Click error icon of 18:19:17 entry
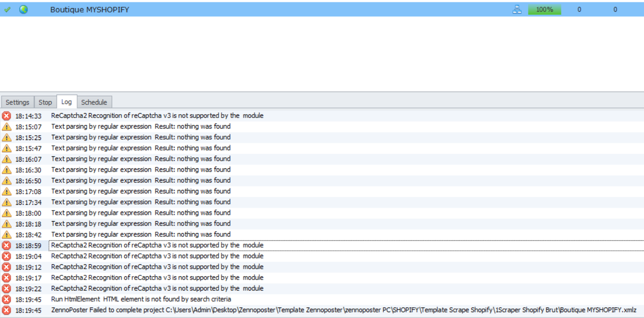 point(6,278)
